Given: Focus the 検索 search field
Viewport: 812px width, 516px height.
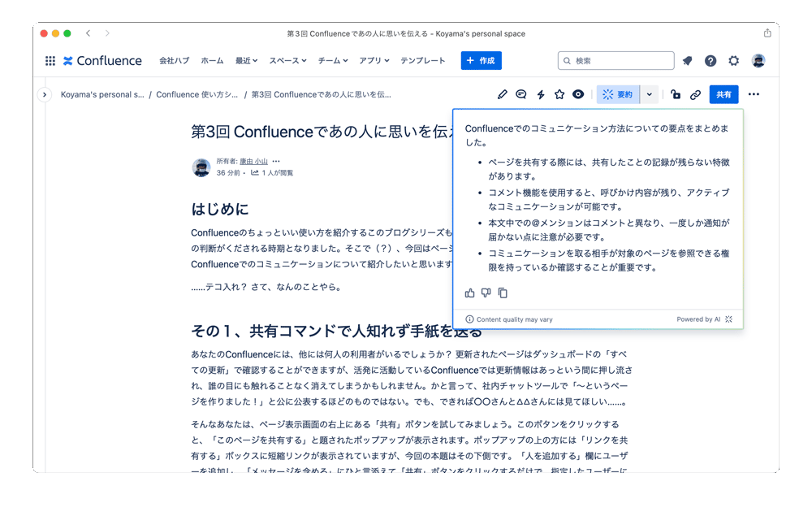Looking at the screenshot, I should point(616,61).
